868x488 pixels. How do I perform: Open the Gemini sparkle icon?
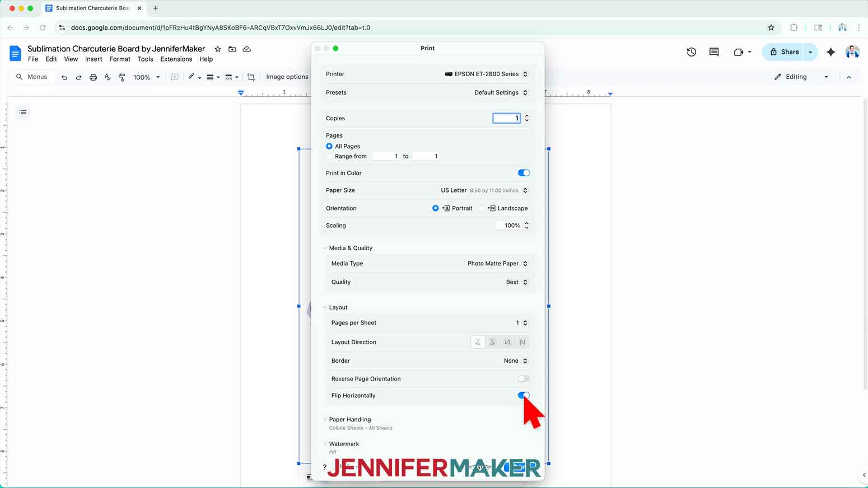(831, 52)
